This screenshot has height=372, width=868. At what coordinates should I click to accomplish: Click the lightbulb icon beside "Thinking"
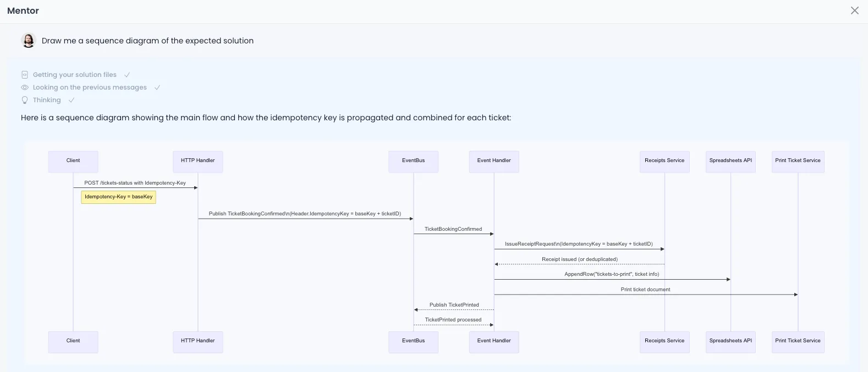tap(24, 100)
